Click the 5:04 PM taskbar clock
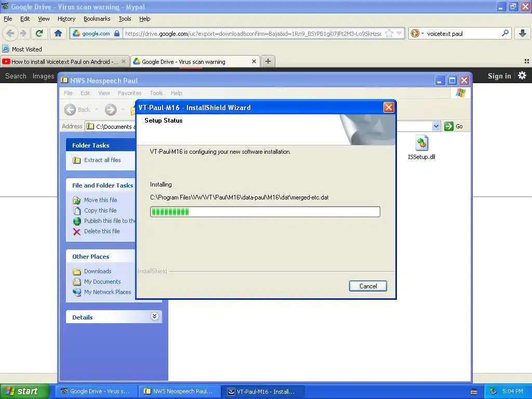The width and height of the screenshot is (532, 399). click(x=512, y=391)
